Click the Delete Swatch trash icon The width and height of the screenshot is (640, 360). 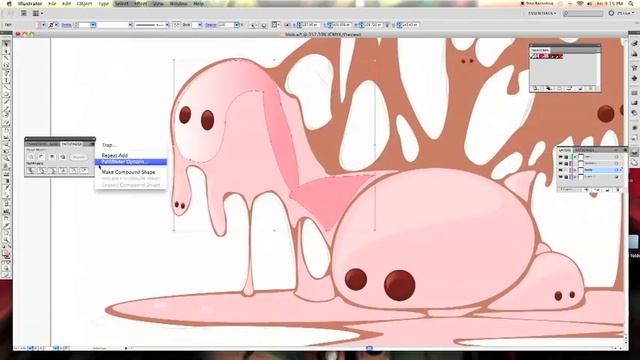591,89
